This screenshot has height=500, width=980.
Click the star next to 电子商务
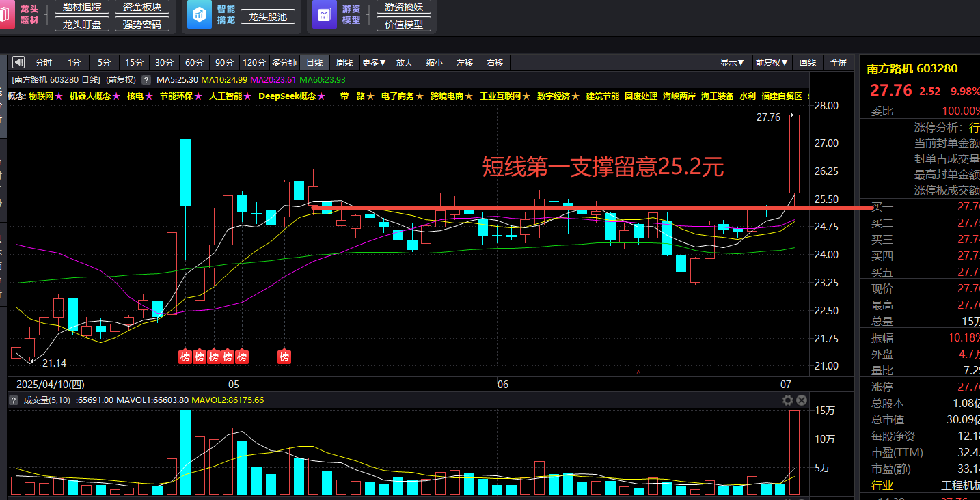click(420, 96)
